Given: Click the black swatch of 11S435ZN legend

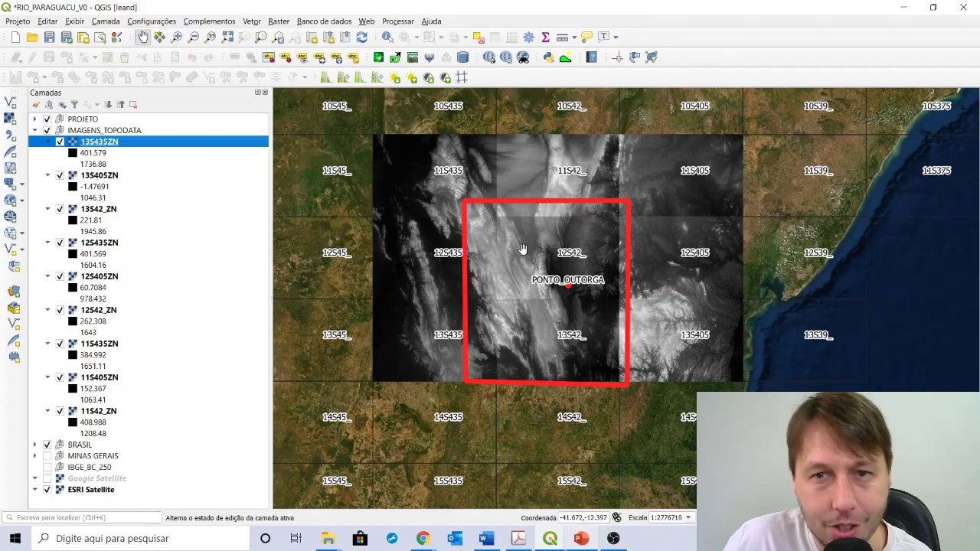Looking at the screenshot, I should [x=73, y=355].
